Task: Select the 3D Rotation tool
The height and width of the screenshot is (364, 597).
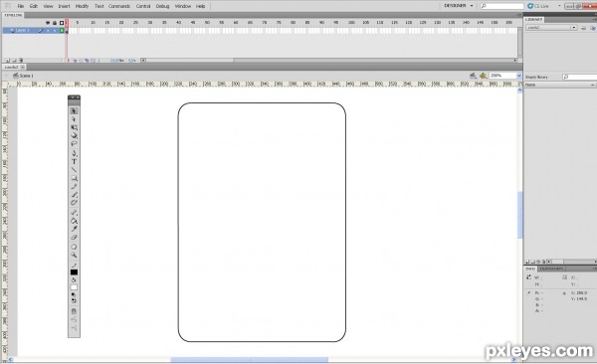Action: pos(74,135)
